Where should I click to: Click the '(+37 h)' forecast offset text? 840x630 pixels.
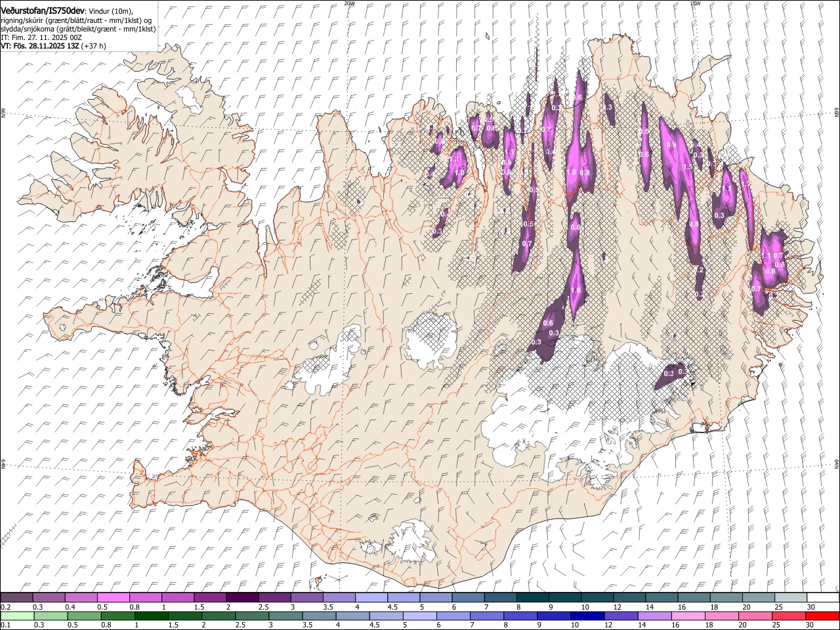coord(93,46)
